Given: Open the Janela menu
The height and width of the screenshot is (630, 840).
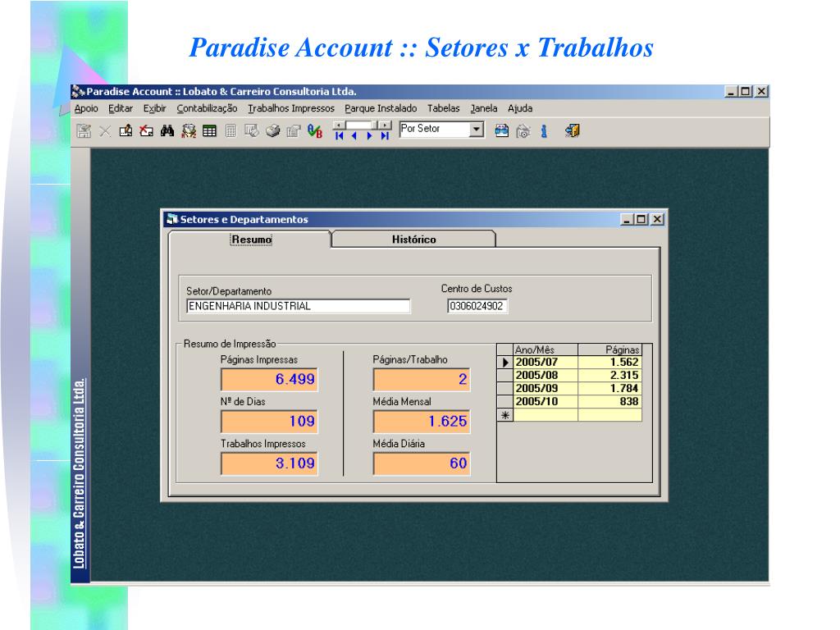Looking at the screenshot, I should click(x=484, y=108).
